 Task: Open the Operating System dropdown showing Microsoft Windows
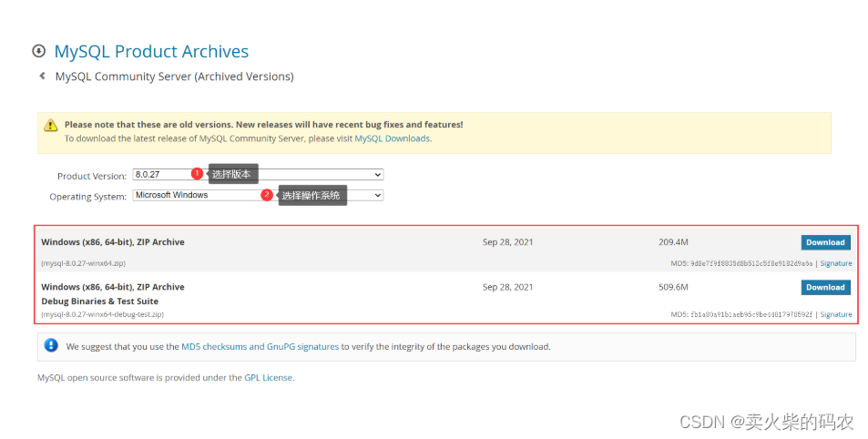[x=258, y=195]
